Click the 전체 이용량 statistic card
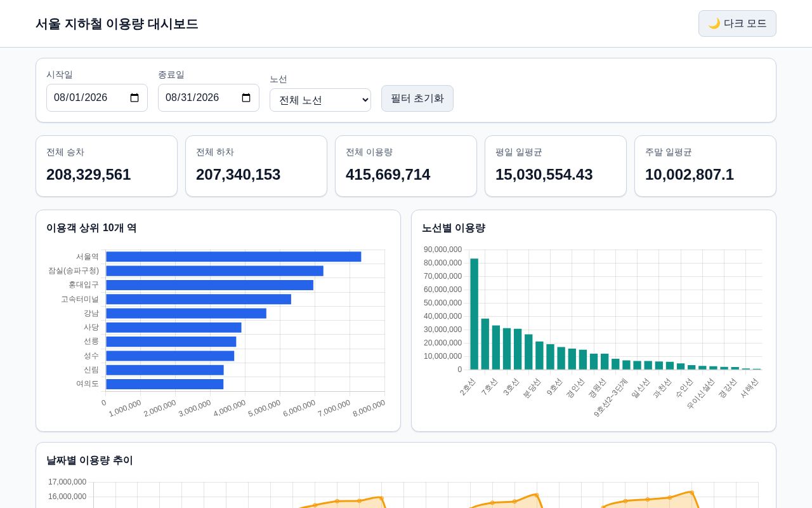Screen dimensions: 812x508 click(x=406, y=166)
